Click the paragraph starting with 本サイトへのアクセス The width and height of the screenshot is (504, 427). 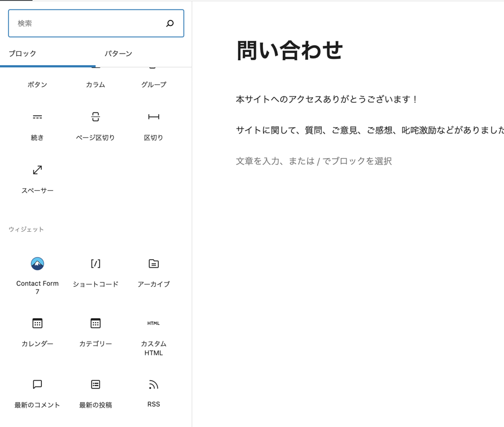click(327, 99)
